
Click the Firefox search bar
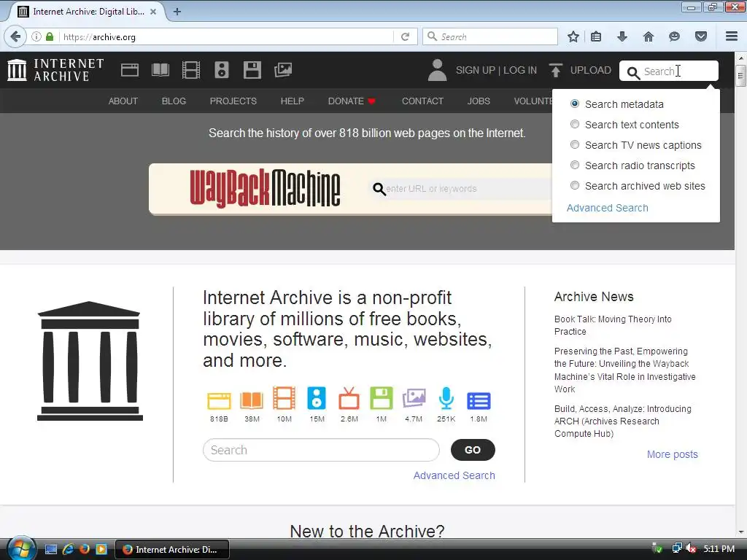[490, 36]
